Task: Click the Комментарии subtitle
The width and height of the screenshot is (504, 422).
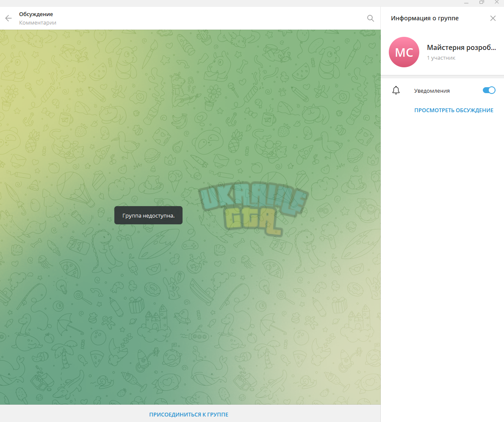Action: [38, 23]
